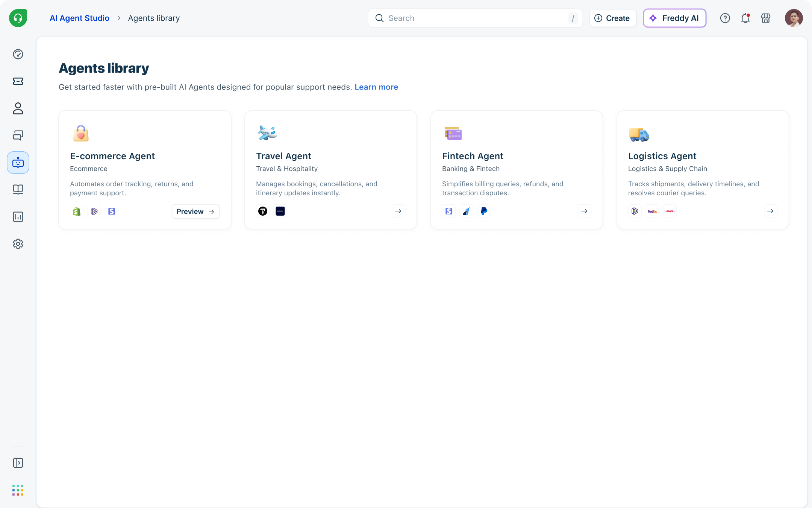The width and height of the screenshot is (812, 508).
Task: Open the Tickets icon in sidebar
Action: (x=18, y=81)
